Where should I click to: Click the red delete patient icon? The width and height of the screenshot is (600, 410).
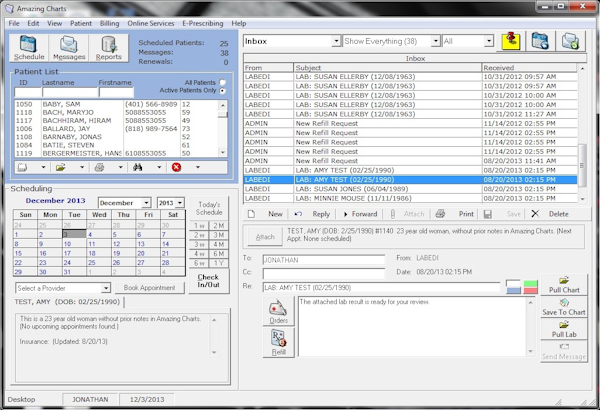[x=177, y=167]
